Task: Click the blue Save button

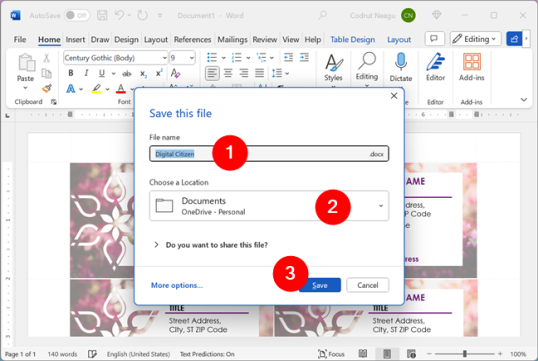Action: pyautogui.click(x=320, y=285)
